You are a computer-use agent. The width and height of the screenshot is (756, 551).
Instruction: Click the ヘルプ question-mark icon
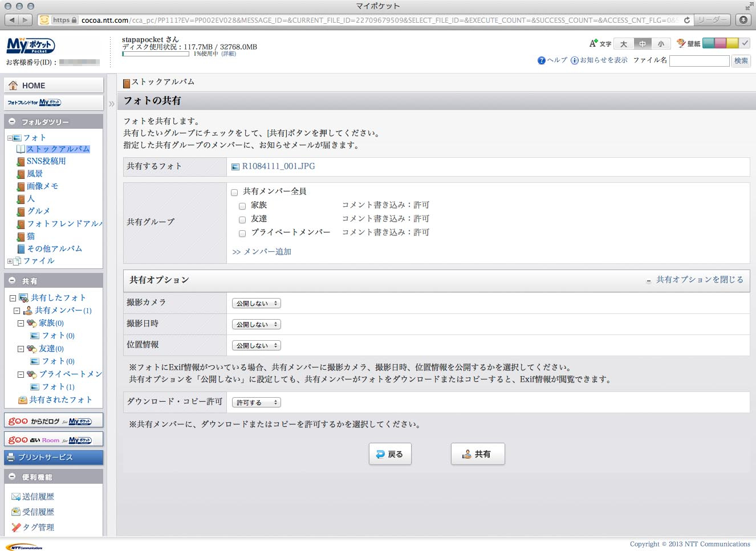(542, 60)
